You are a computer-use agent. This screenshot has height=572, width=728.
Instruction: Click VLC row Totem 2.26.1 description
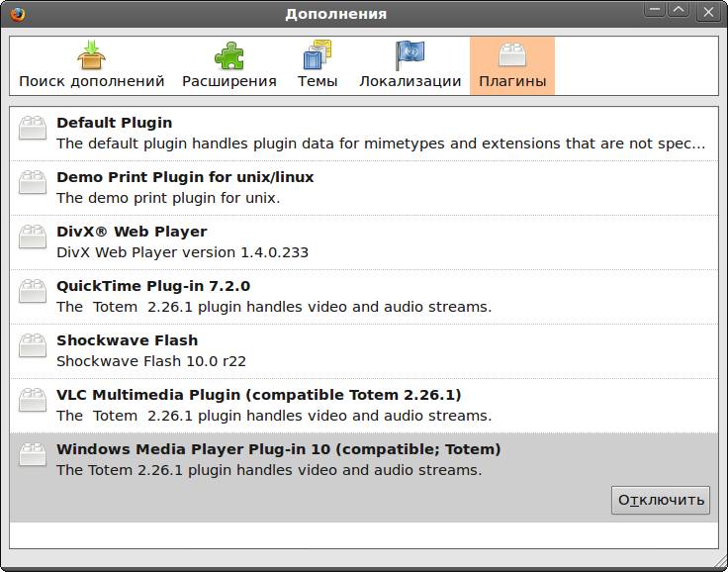[273, 416]
